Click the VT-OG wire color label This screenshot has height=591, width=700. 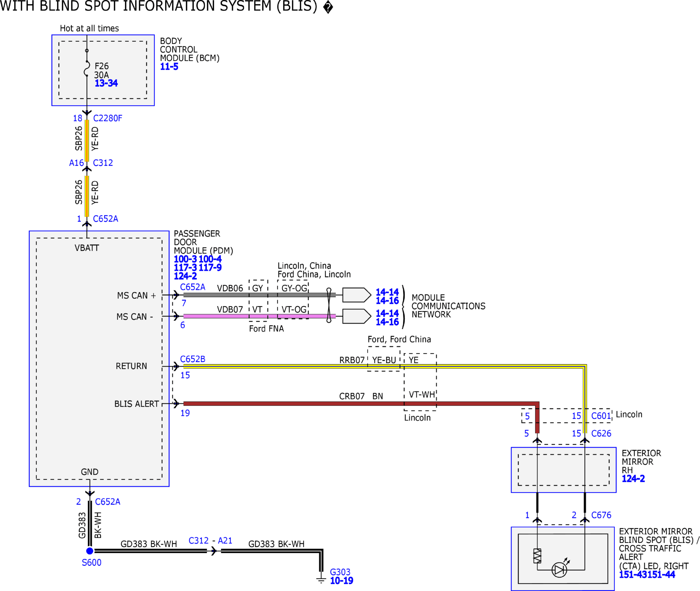pyautogui.click(x=294, y=309)
